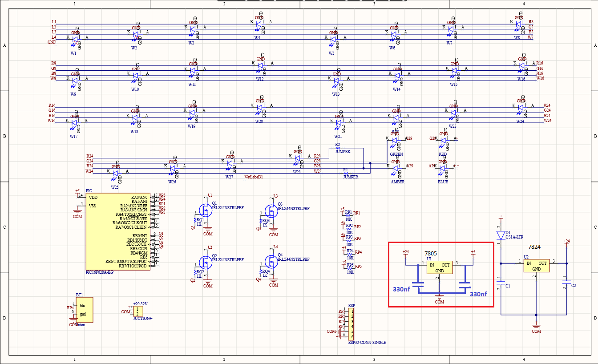Click the U2 7824 regulator block
Viewport: 598px width, 364px height.
tap(537, 265)
